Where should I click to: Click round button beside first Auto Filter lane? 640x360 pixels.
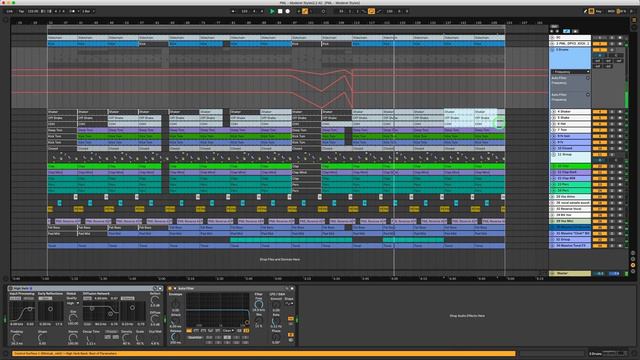[588, 78]
